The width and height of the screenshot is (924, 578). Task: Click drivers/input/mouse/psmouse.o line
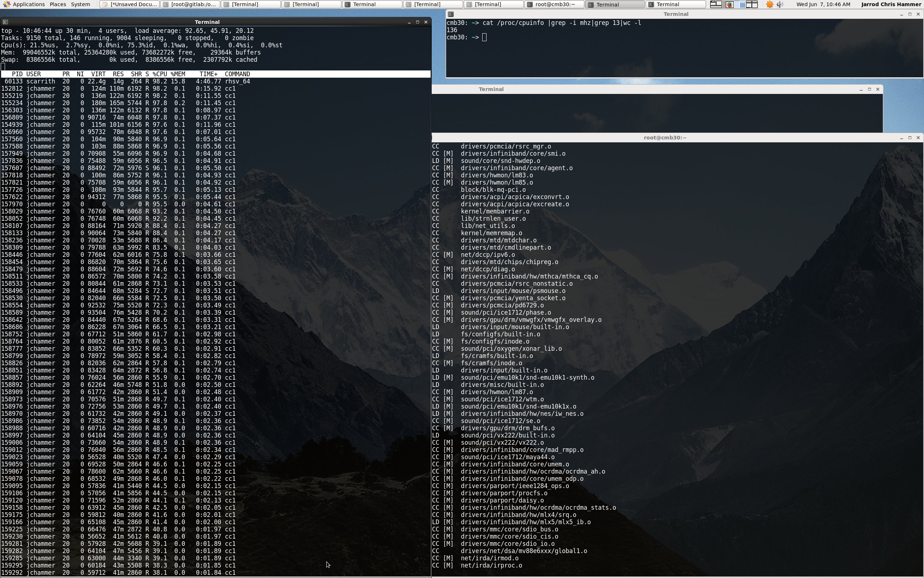click(499, 291)
